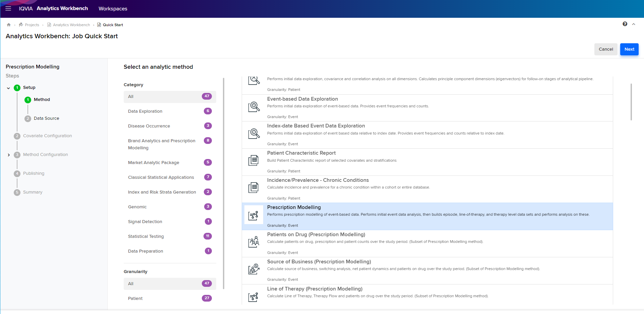Click the Covariate Configuration step circle
The image size is (644, 314).
17,136
